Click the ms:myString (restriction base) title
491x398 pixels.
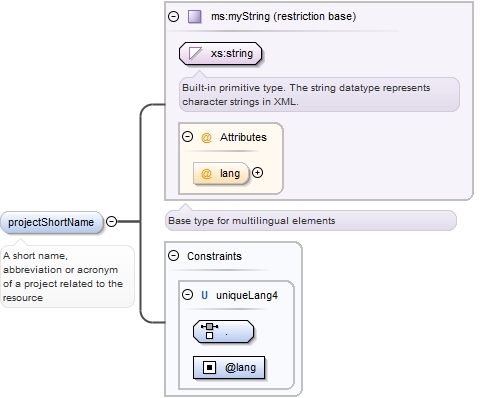click(283, 16)
